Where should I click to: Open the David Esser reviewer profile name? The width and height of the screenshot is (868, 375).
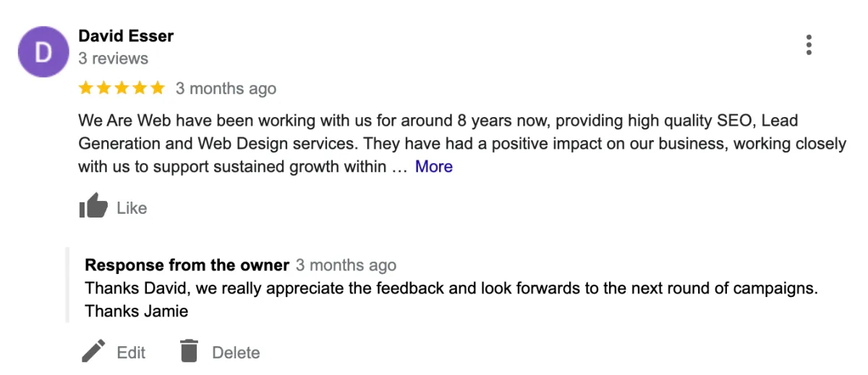[126, 35]
